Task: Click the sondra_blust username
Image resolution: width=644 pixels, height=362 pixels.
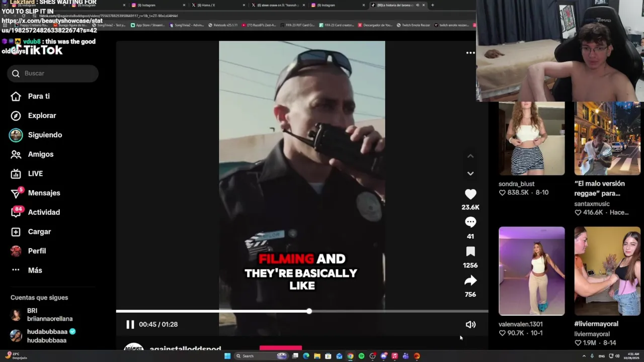Action: (x=516, y=184)
